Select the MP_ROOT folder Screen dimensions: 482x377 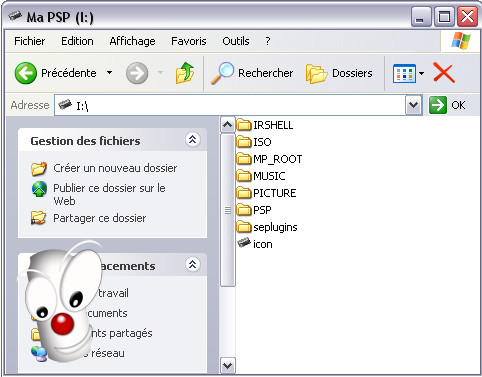pos(269,159)
